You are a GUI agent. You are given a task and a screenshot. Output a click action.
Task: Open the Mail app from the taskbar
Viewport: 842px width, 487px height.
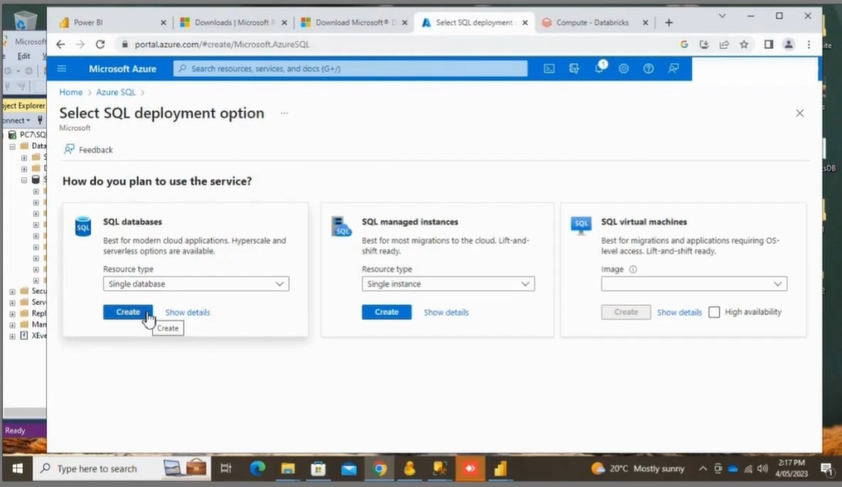coord(349,469)
